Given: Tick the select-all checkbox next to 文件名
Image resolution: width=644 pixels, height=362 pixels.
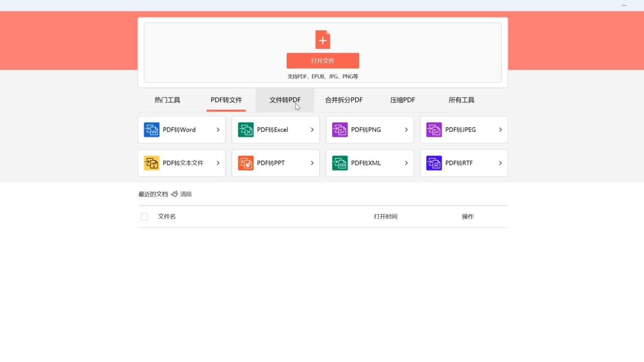Looking at the screenshot, I should [x=144, y=216].
